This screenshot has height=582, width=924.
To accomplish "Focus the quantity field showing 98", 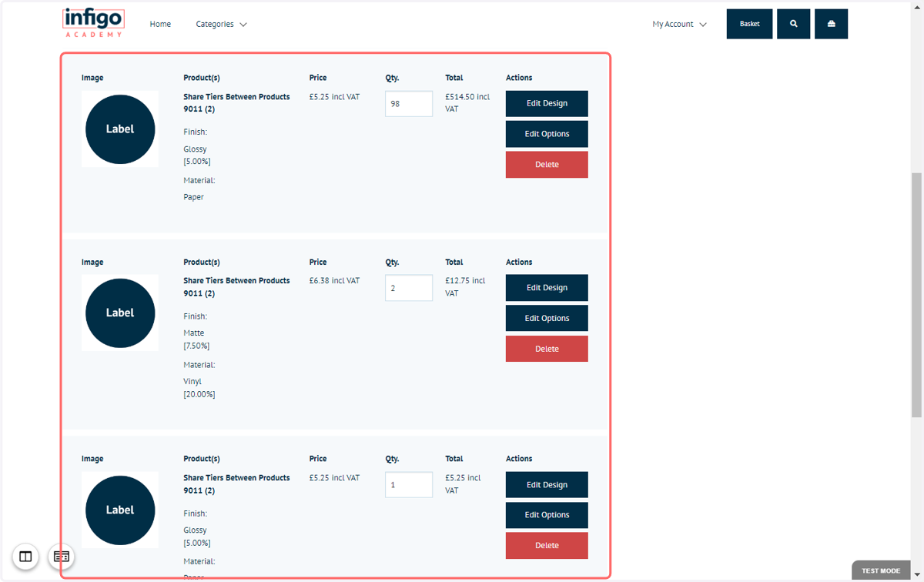I will (x=409, y=104).
